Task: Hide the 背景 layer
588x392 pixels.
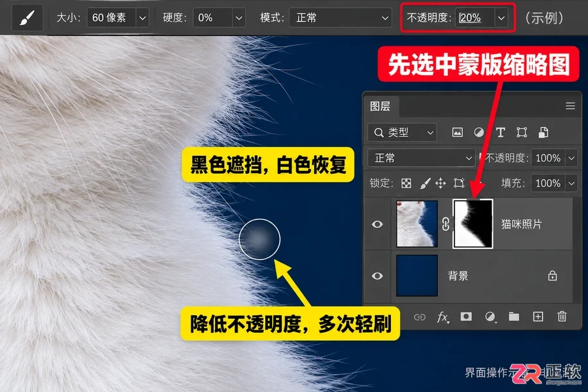Action: (377, 276)
